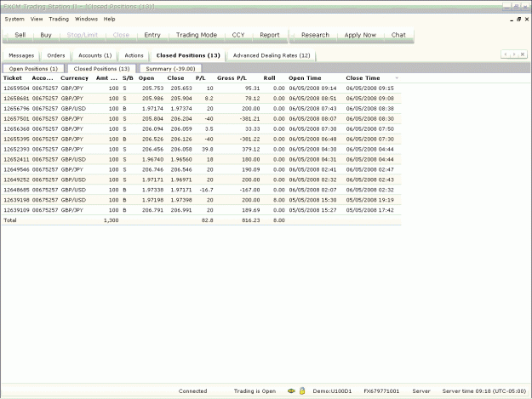This screenshot has width=532, height=399.
Task: Select ticket 12649252 row
Action: point(202,180)
